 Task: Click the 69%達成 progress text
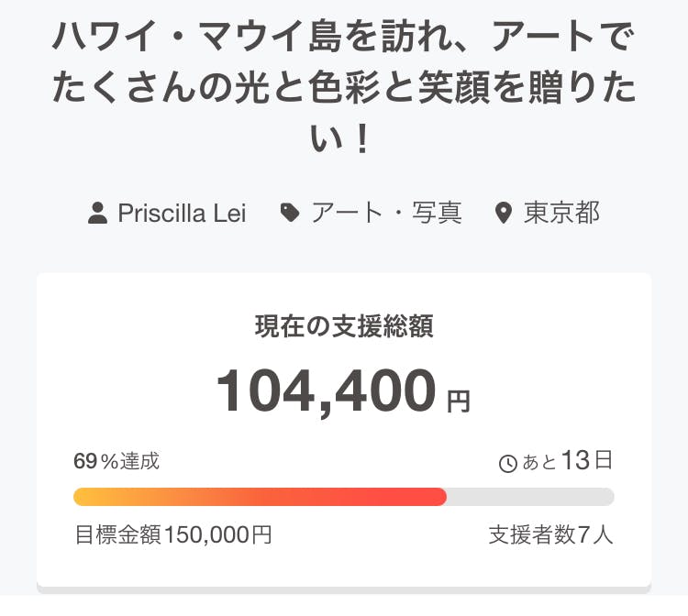pos(117,461)
